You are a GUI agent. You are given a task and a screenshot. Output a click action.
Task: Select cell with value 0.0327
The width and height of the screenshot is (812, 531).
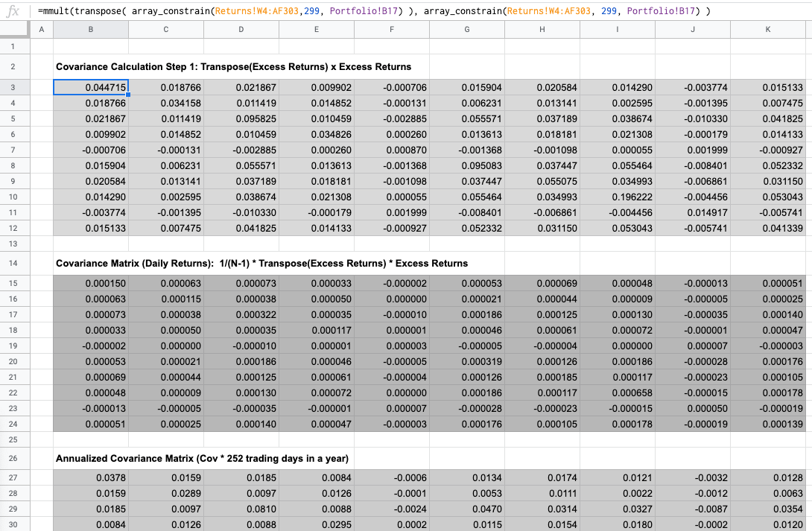tap(618, 509)
